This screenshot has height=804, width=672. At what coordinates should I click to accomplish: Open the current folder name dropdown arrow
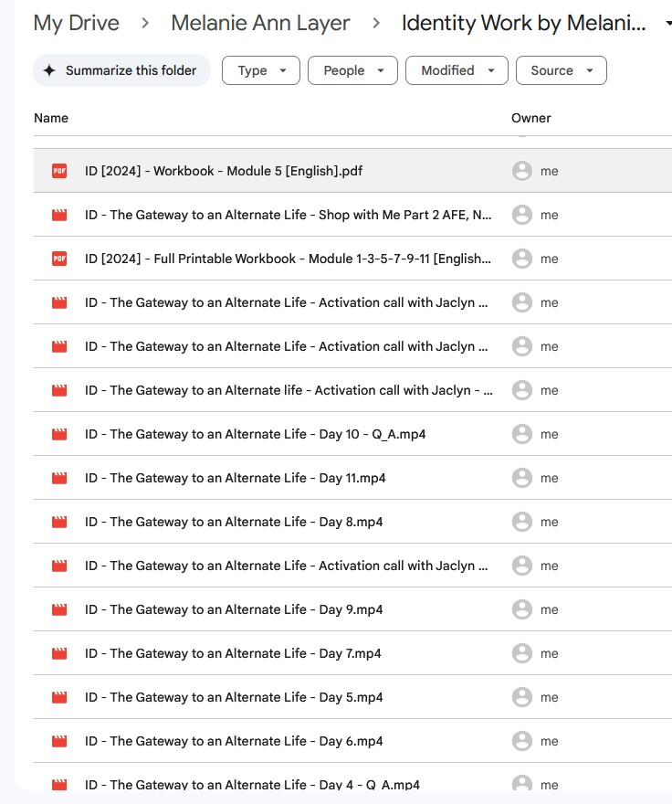[x=668, y=24]
